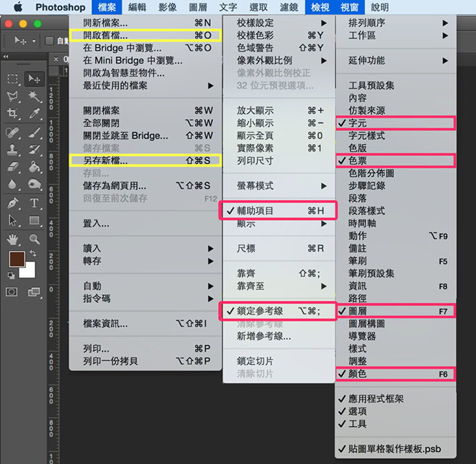Swap foreground and background colors icon

(33, 253)
